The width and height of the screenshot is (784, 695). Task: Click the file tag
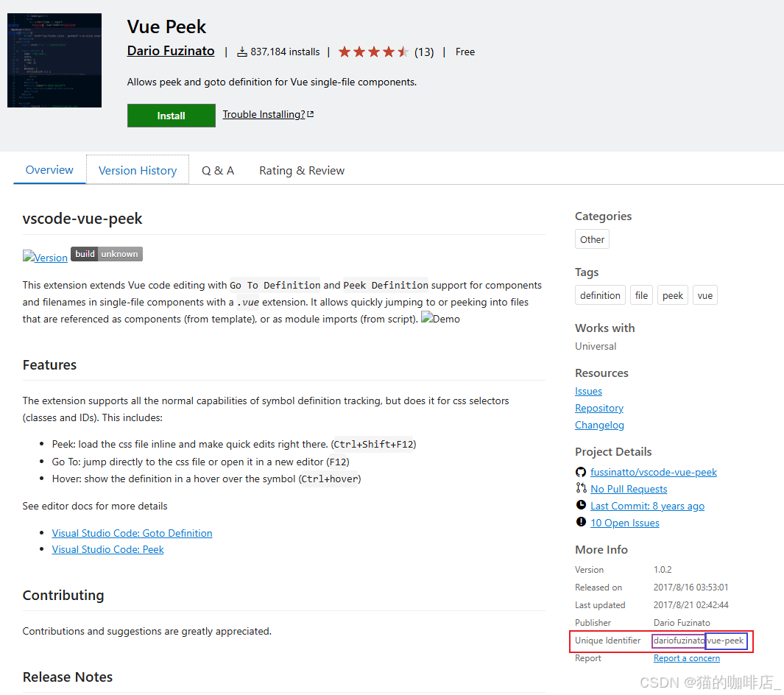641,295
